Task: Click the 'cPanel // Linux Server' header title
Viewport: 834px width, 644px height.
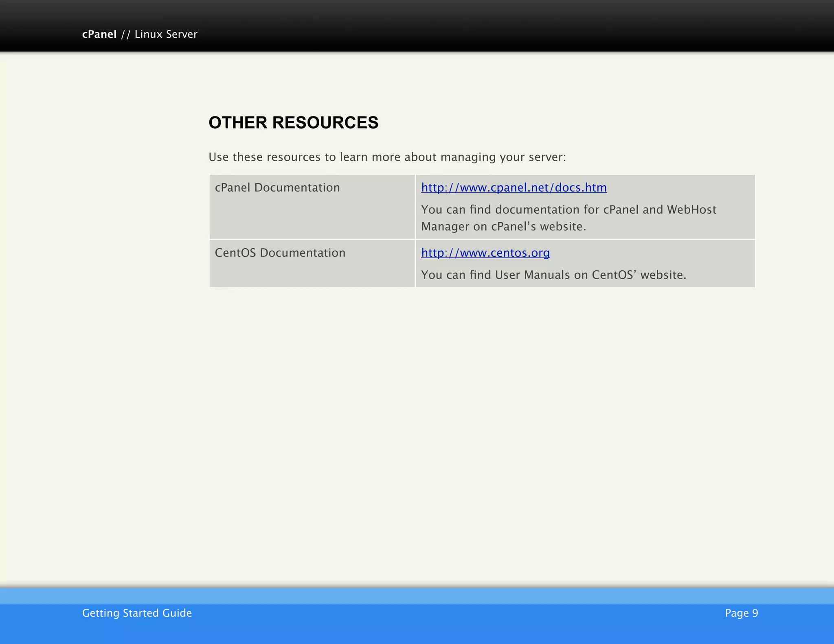Action: point(140,34)
